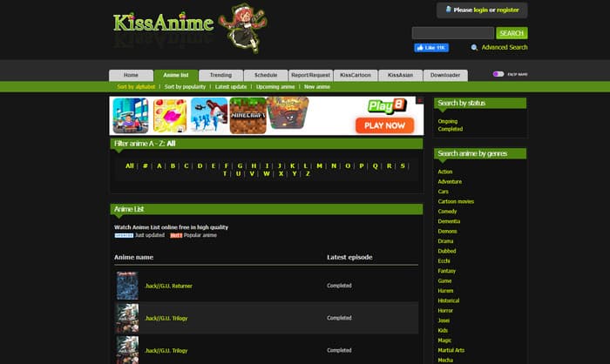The height and width of the screenshot is (364, 610).
Task: Open the Harem genre
Action: (445, 291)
